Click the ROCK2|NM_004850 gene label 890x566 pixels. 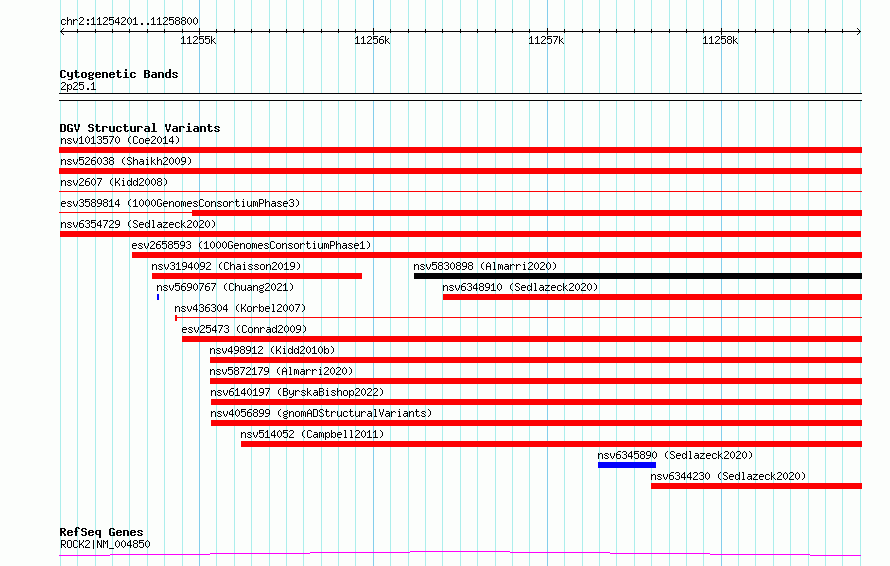click(x=105, y=544)
